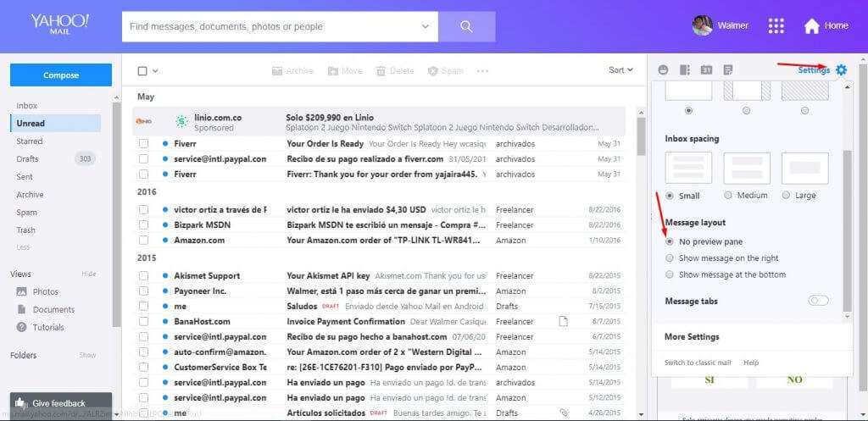
Task: Click the settings panel scrollbar
Action: click(847, 230)
